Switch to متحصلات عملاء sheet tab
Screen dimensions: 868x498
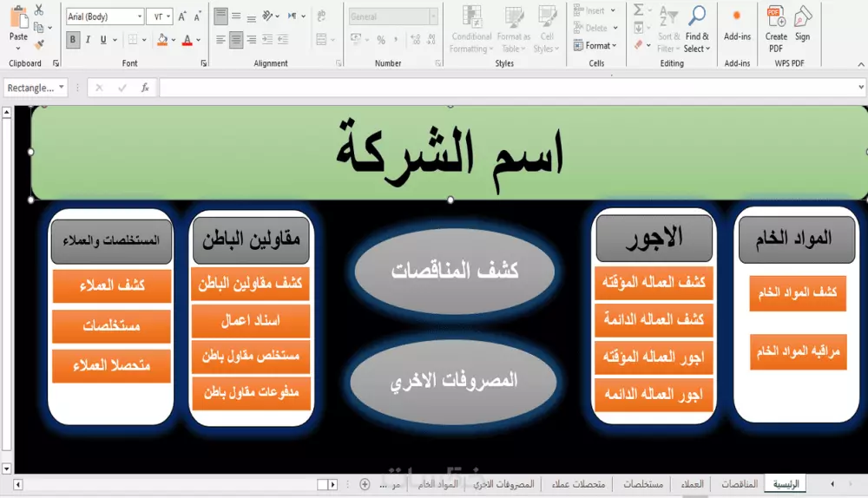point(578,484)
